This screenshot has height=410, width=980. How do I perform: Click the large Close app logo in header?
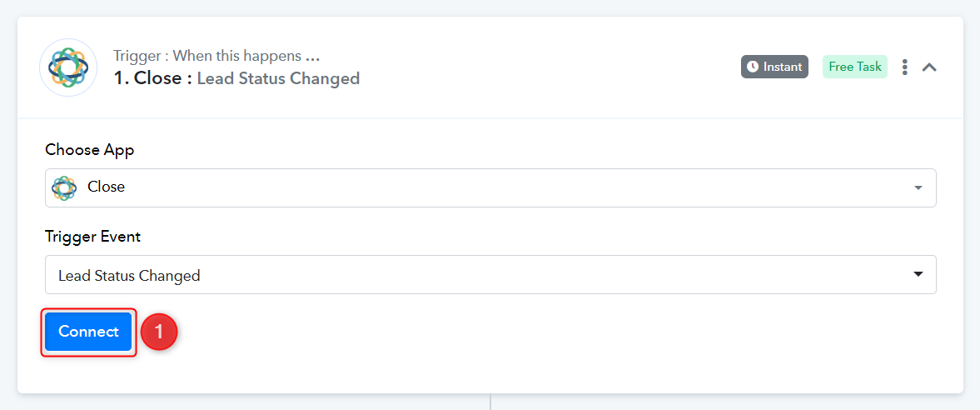pos(68,67)
